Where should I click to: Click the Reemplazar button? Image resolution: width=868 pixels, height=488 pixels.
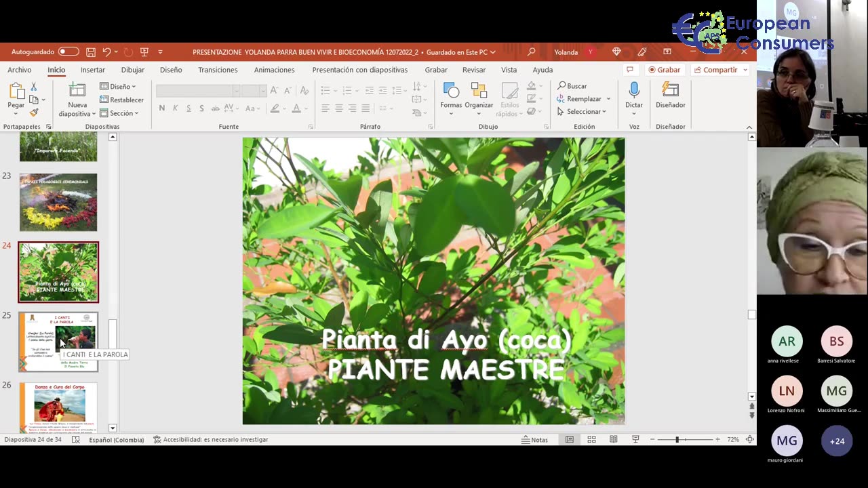(584, 99)
